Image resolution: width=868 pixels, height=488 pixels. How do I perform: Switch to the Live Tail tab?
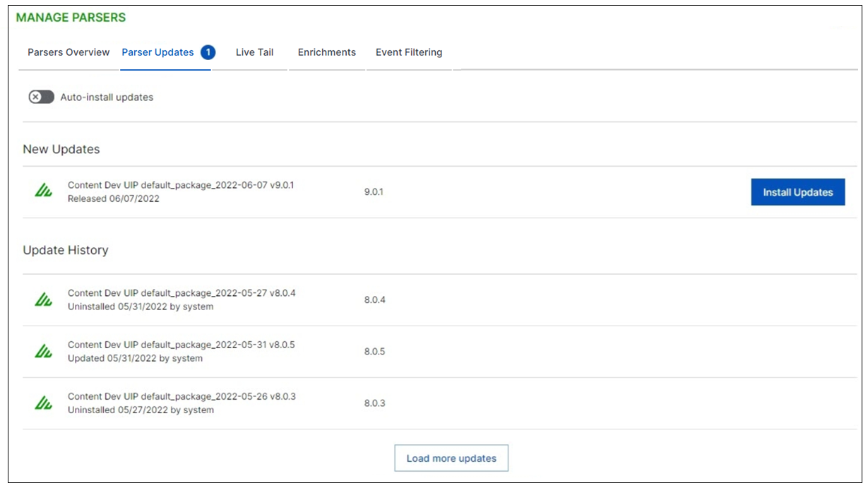[254, 52]
